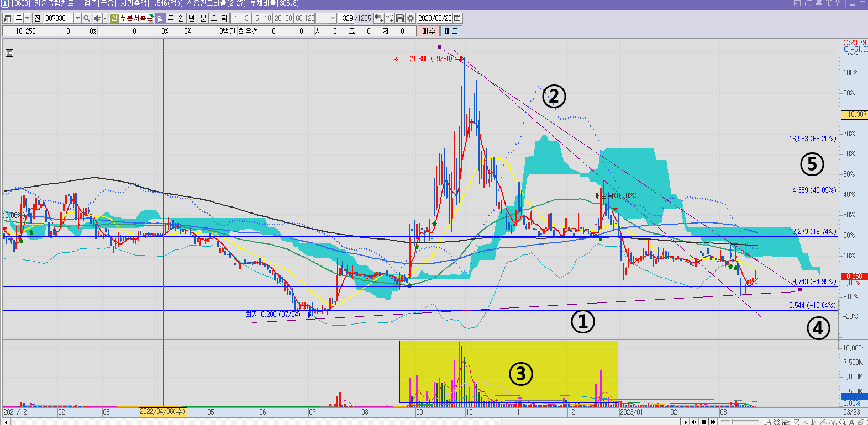
Task: Edit the candle count field 329
Action: click(347, 18)
